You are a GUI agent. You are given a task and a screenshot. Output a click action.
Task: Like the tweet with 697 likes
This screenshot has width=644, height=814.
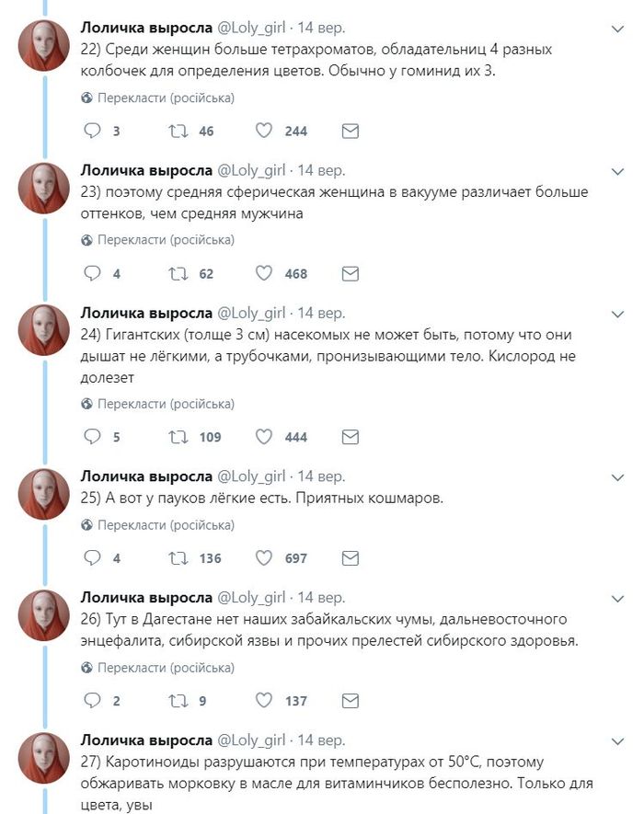pos(264,558)
